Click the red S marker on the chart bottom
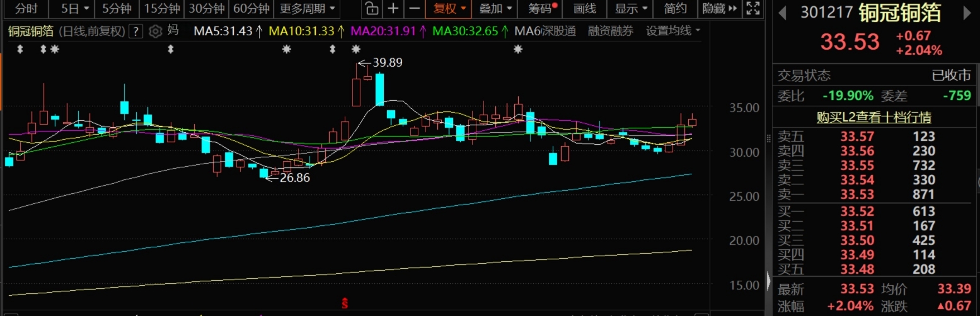The width and height of the screenshot is (980, 316). click(x=345, y=303)
